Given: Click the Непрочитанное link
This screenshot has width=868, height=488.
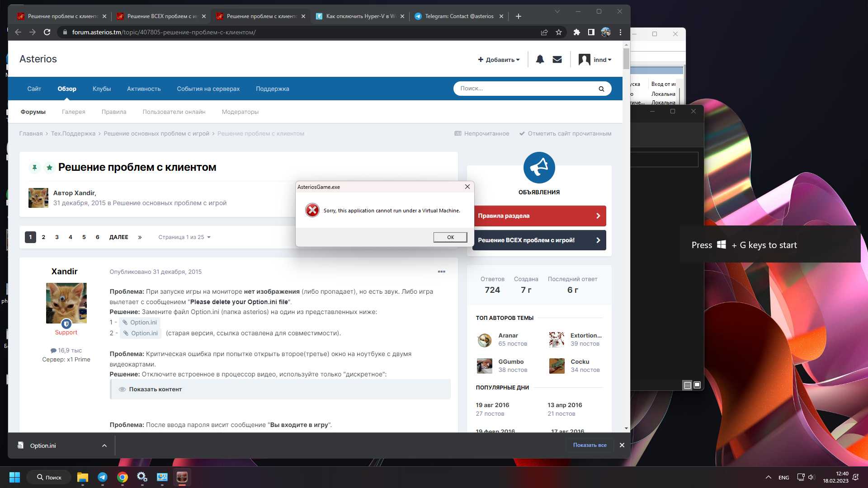Looking at the screenshot, I should (x=481, y=133).
